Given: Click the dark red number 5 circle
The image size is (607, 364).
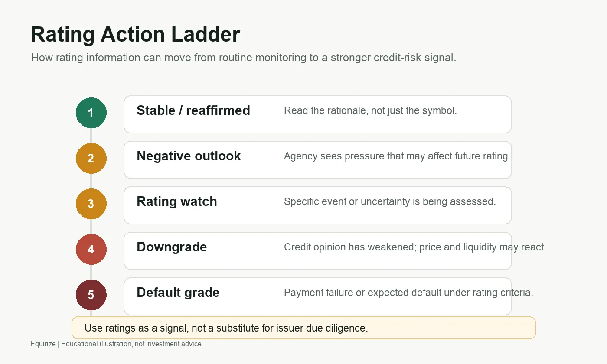Looking at the screenshot, I should 91,295.
